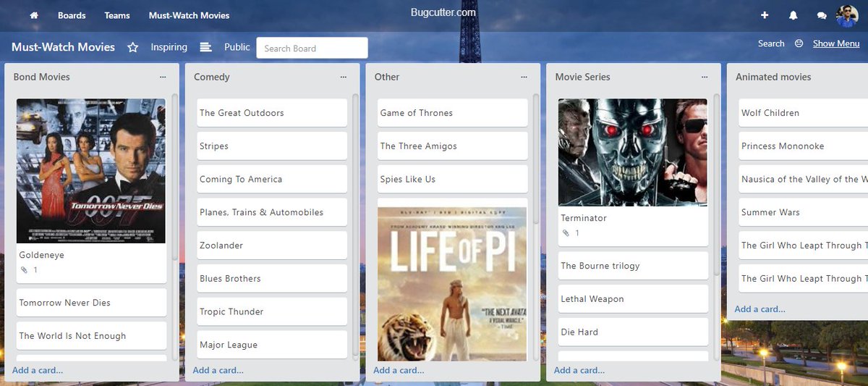Open the Terminator card title
The image size is (868, 386).
click(584, 218)
